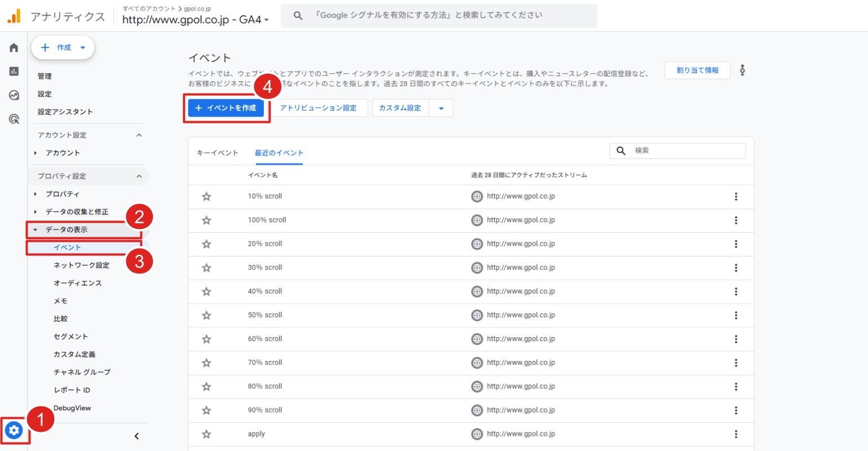This screenshot has height=451, width=868.
Task: Click the Google Analytics logo
Action: 14,15
